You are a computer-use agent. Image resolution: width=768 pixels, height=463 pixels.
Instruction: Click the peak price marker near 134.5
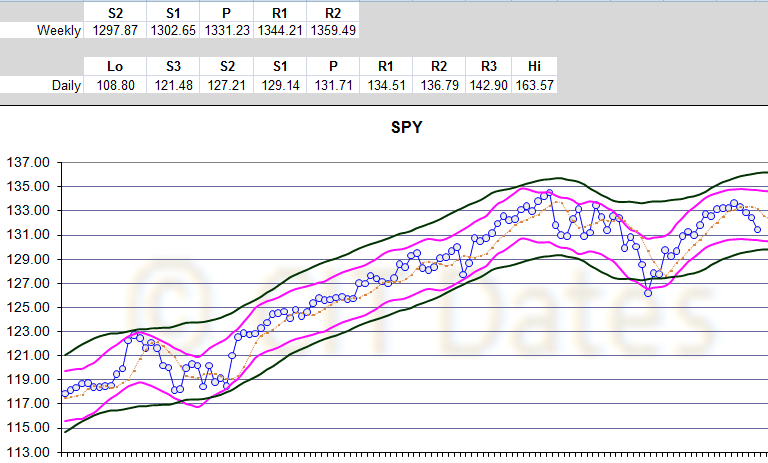pos(549,193)
